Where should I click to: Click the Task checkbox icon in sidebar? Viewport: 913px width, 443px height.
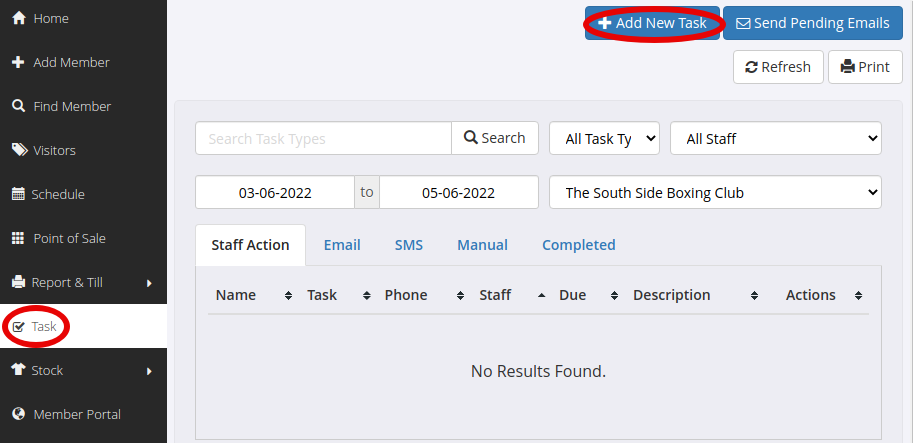[x=19, y=327]
